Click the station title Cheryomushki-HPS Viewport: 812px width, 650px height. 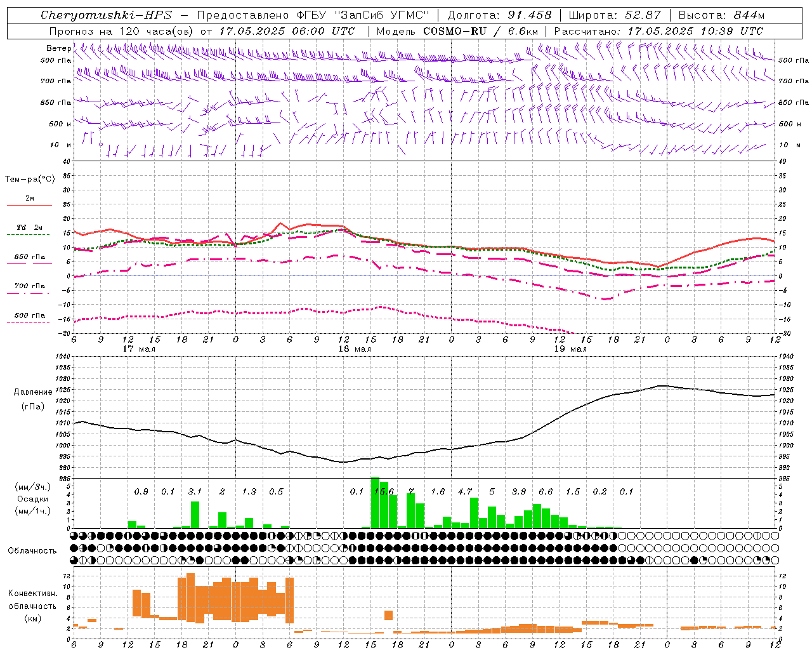point(106,15)
